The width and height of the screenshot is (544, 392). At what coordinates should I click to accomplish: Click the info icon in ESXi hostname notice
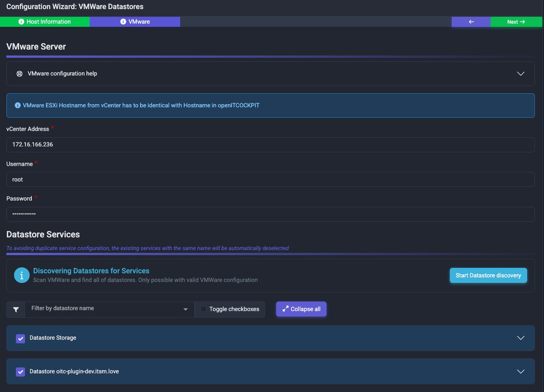(x=18, y=106)
